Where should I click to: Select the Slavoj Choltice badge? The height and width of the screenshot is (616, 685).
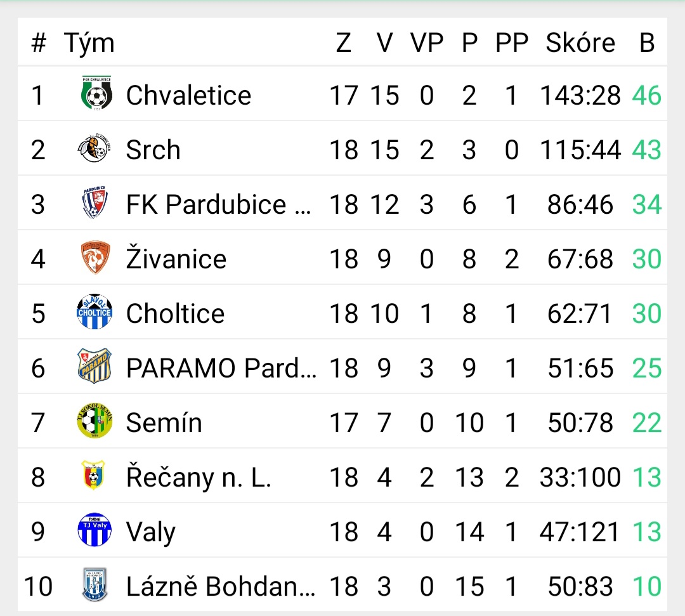click(95, 311)
